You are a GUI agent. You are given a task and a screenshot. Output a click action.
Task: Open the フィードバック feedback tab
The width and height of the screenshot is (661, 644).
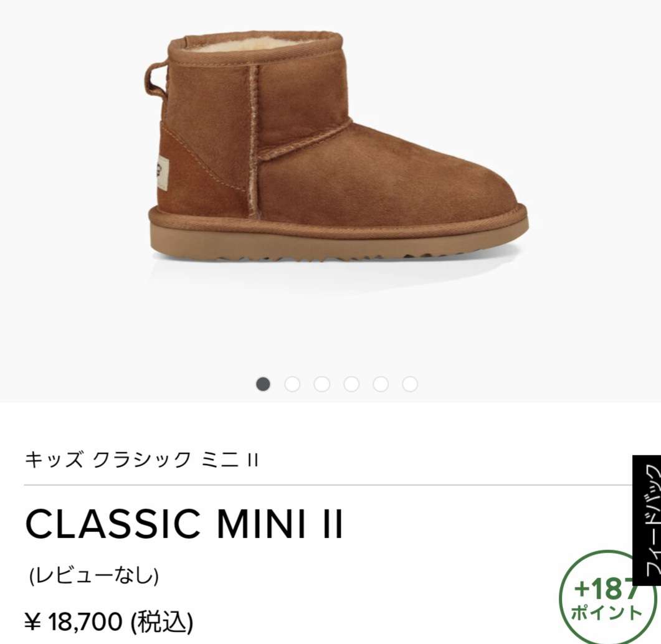647,520
